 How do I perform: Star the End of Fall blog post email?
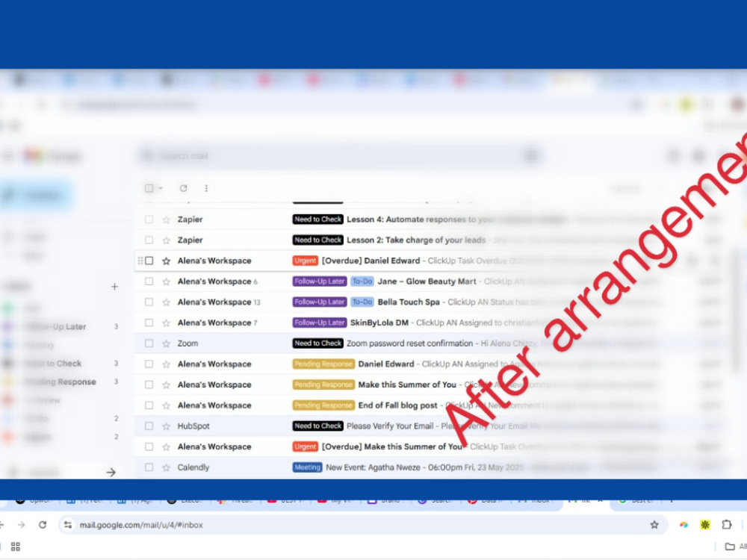[167, 405]
